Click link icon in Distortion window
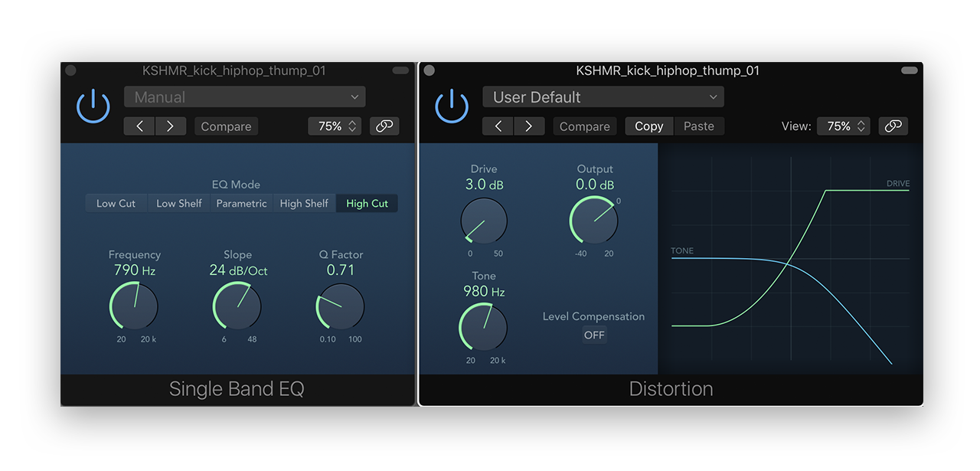980x471 pixels. 893,126
